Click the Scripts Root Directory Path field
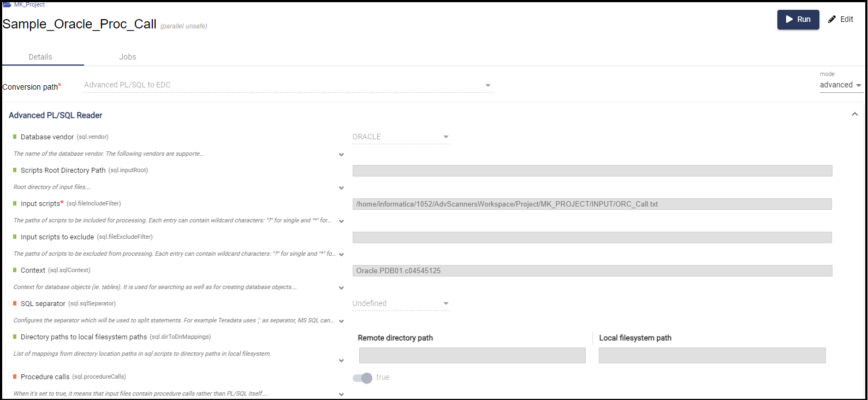Image resolution: width=868 pixels, height=400 pixels. tap(592, 170)
